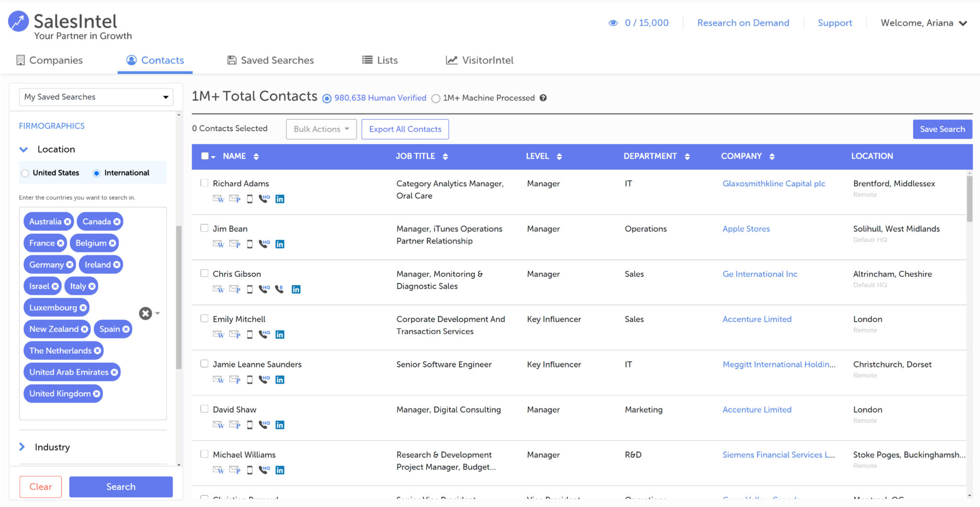The height and width of the screenshot is (507, 980).
Task: Sort the table by the NAME column
Action: pyautogui.click(x=256, y=156)
